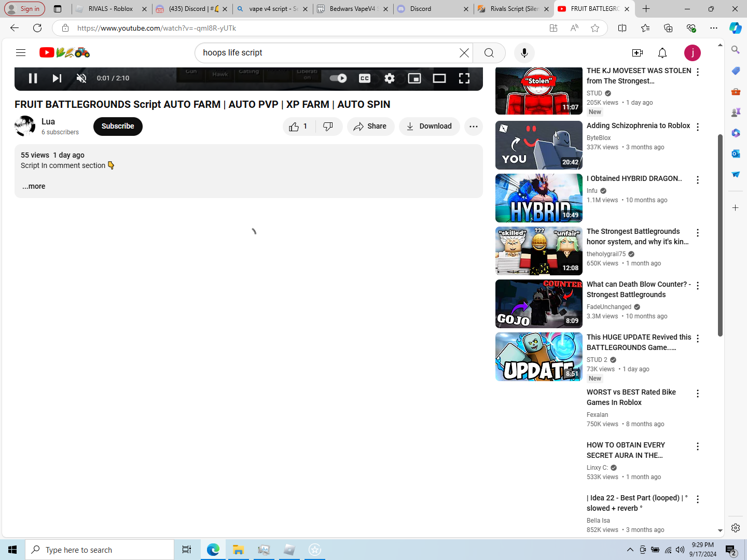This screenshot has width=747, height=560.
Task: Open options for KJ MOVESET video
Action: [698, 72]
